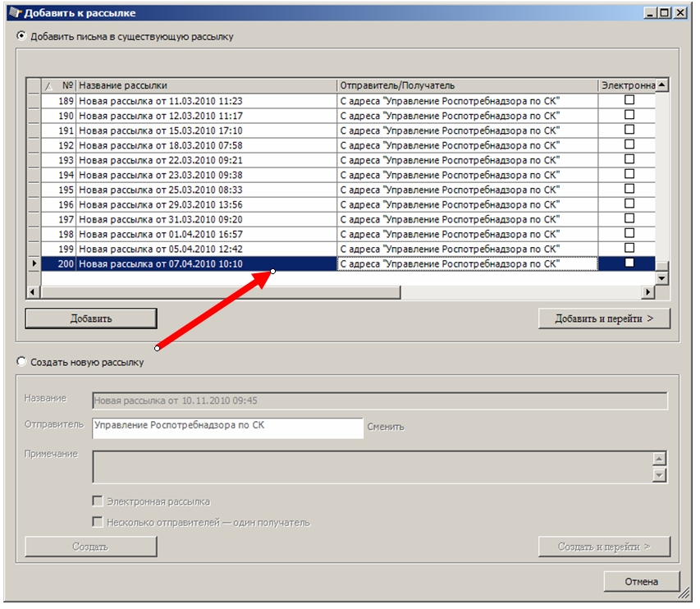Image resolution: width=700 pixels, height=609 pixels.
Task: Minimize the 'Добавить к рассылке' window
Action: pyautogui.click(x=651, y=12)
